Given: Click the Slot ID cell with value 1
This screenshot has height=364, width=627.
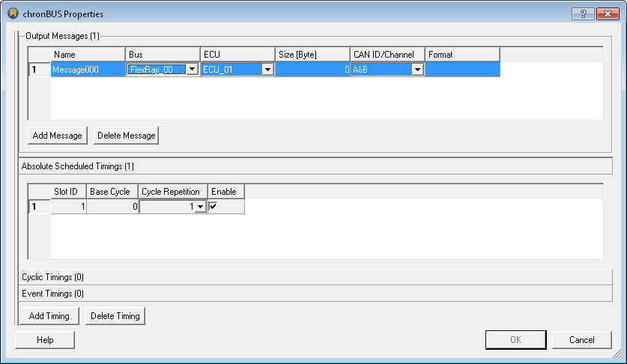Looking at the screenshot, I should pyautogui.click(x=68, y=207).
